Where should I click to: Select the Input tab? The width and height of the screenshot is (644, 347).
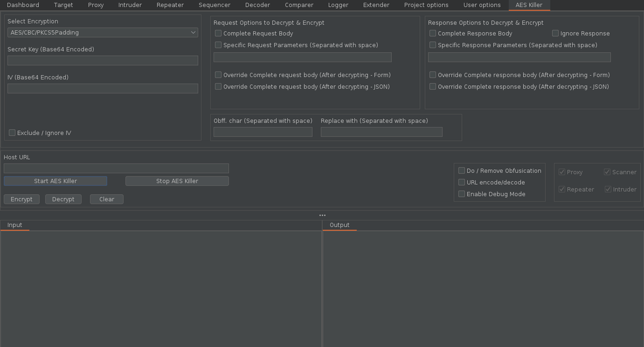tap(14, 225)
